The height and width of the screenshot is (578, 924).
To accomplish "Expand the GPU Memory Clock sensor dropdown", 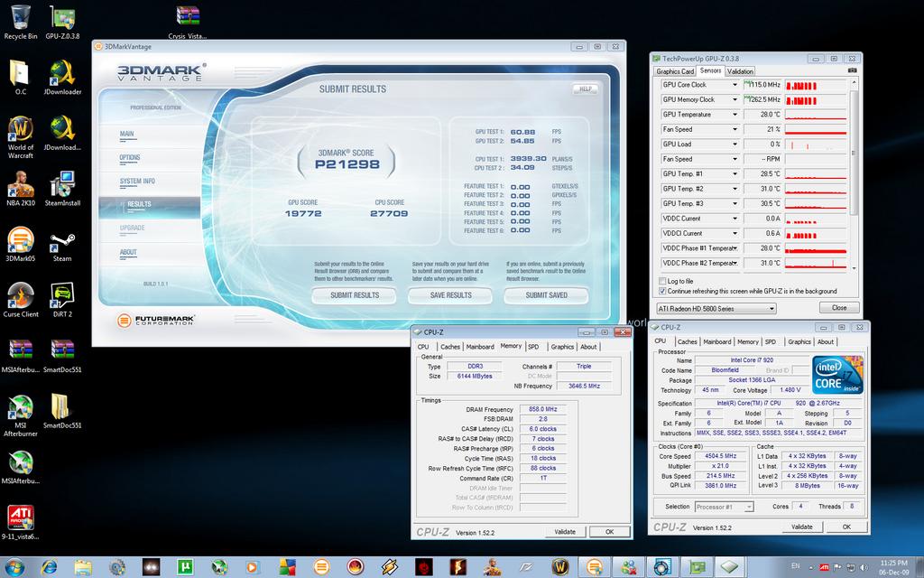I will click(x=735, y=99).
